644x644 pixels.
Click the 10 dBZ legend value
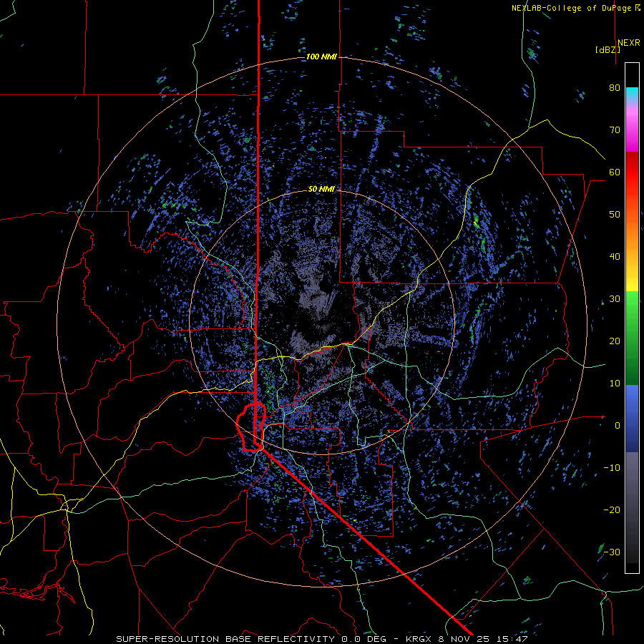(615, 384)
